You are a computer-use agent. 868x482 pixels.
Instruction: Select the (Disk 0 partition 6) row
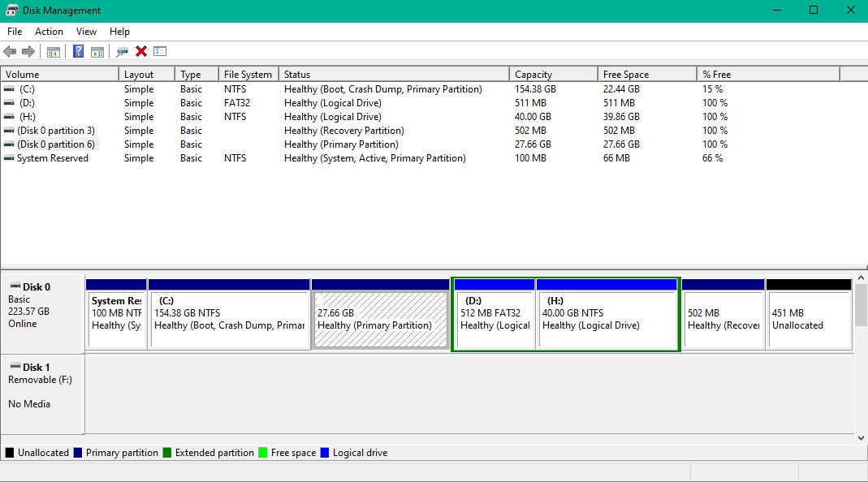pyautogui.click(x=421, y=144)
